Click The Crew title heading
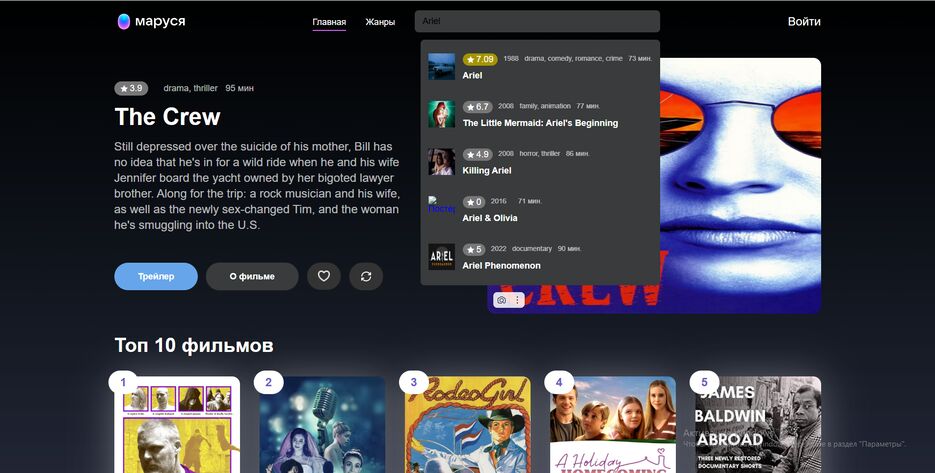This screenshot has width=935, height=473. tap(168, 117)
